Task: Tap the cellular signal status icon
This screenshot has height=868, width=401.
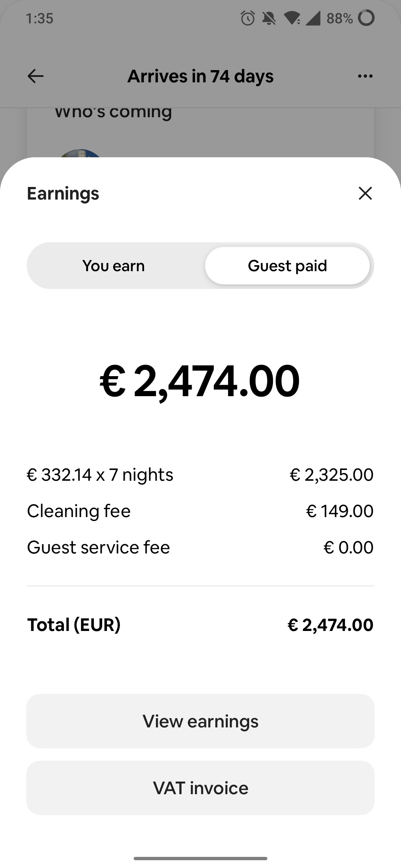Action: click(313, 18)
